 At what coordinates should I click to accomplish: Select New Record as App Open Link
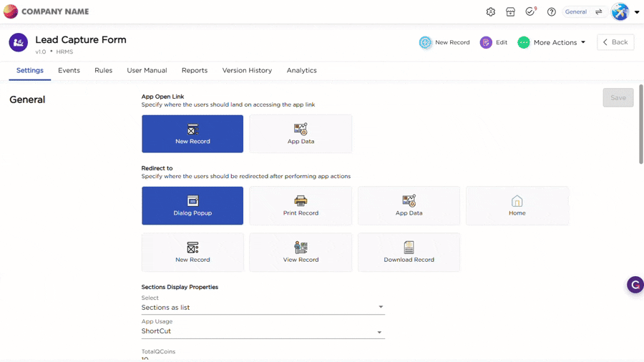click(192, 134)
